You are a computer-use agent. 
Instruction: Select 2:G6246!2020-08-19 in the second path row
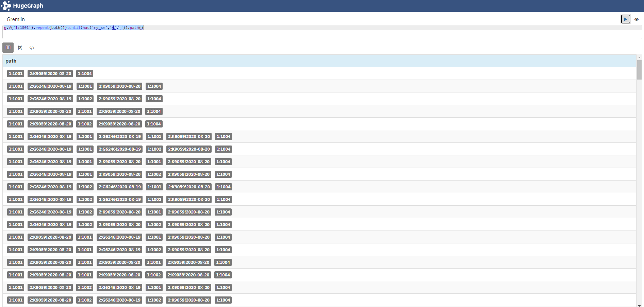50,86
